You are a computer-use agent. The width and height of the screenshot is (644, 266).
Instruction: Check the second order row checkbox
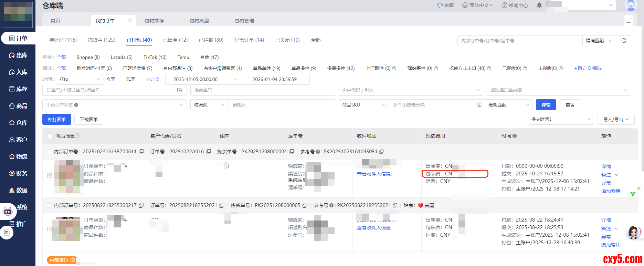point(49,205)
